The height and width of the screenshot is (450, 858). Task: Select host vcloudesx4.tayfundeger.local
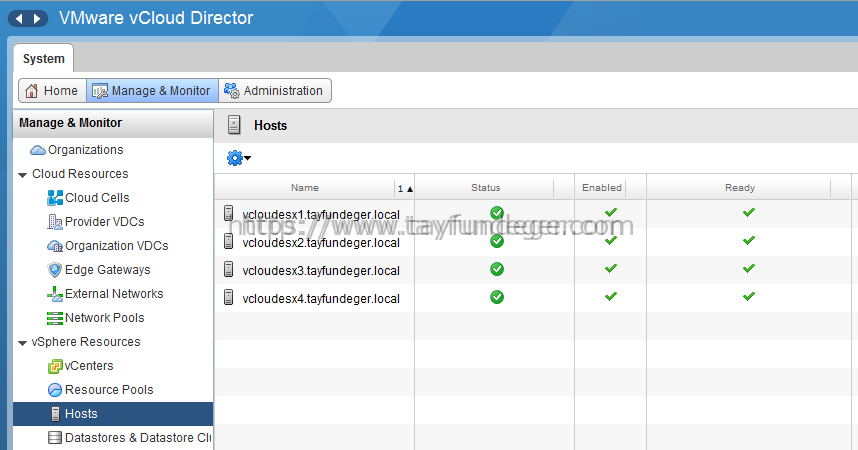321,299
